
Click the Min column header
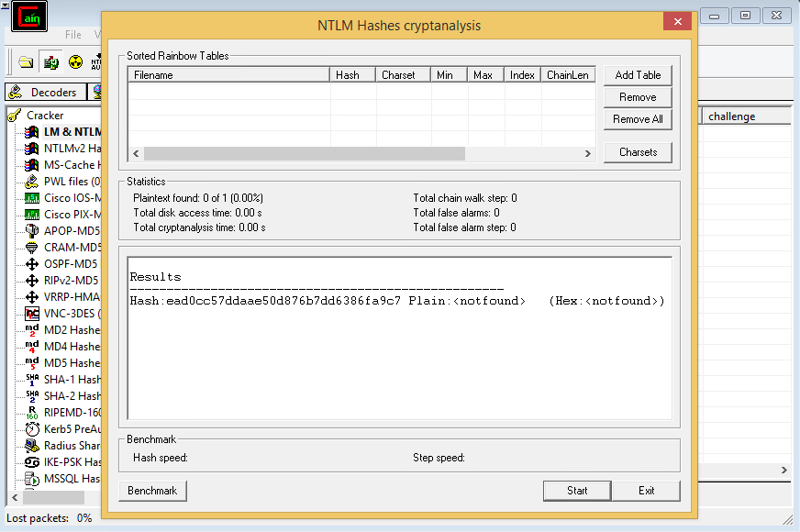[x=449, y=75]
